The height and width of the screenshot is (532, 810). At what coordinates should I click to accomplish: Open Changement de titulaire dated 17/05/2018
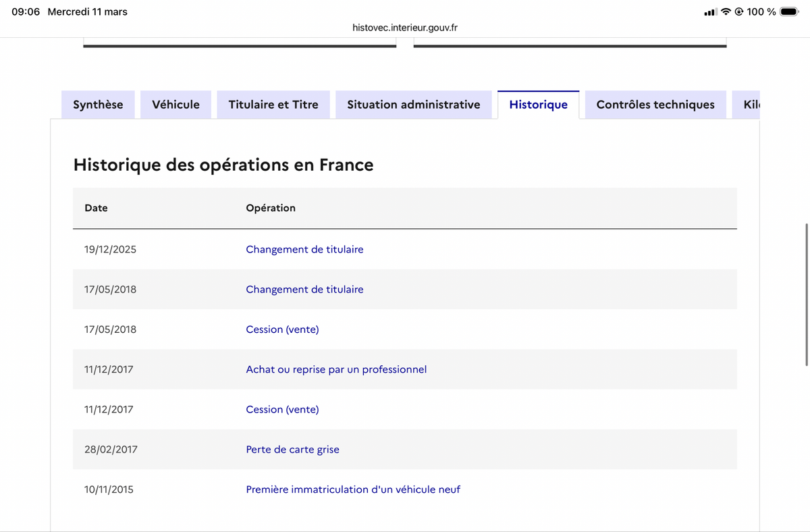tap(304, 289)
